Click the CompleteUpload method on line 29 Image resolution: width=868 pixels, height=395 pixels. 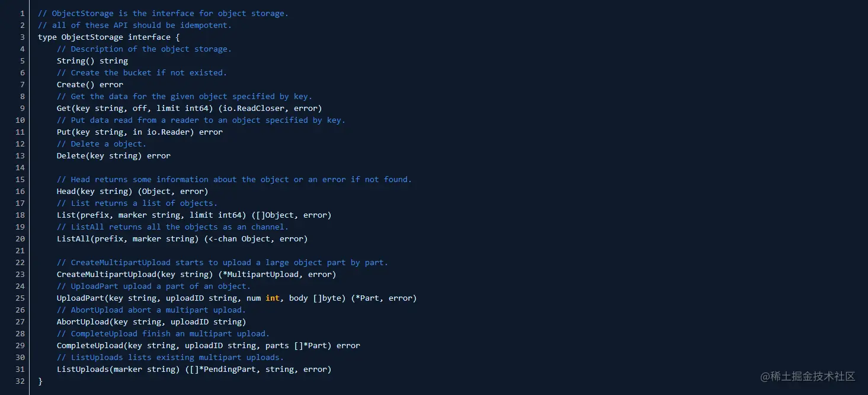[89, 345]
